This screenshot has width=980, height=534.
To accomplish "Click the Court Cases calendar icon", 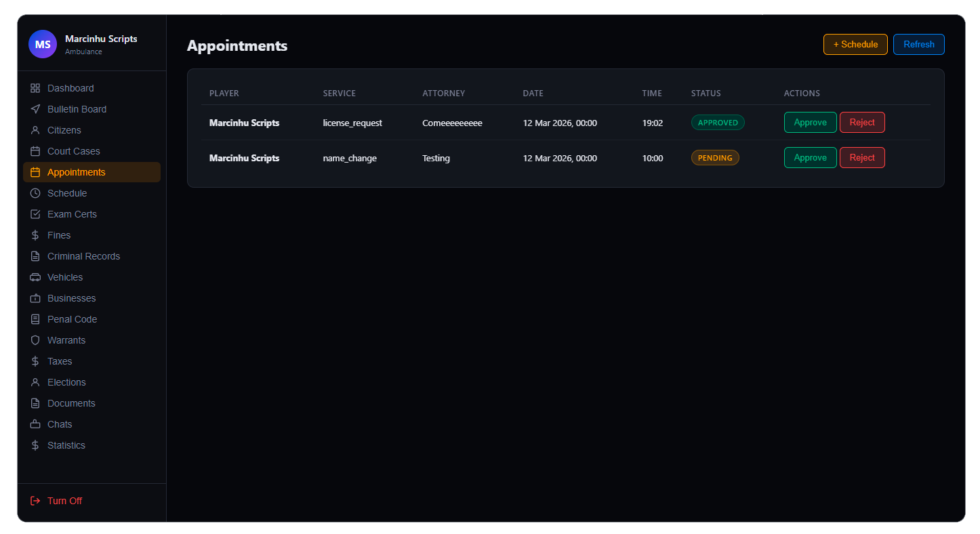I will 35,151.
